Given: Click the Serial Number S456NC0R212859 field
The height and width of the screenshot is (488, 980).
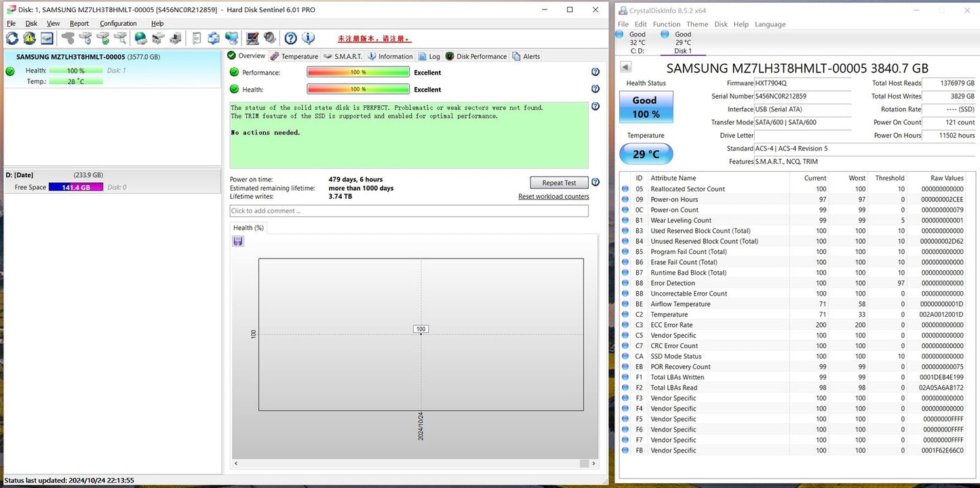Looking at the screenshot, I should coord(803,96).
